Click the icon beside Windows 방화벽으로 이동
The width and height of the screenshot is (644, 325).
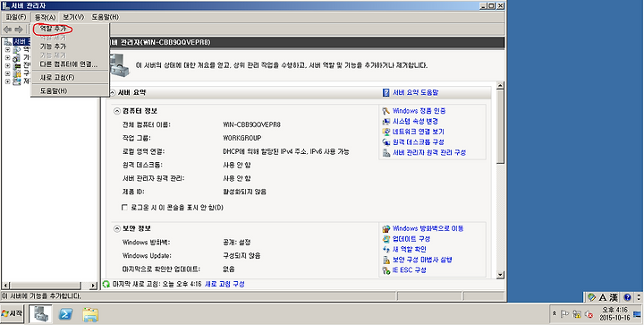[386, 228]
